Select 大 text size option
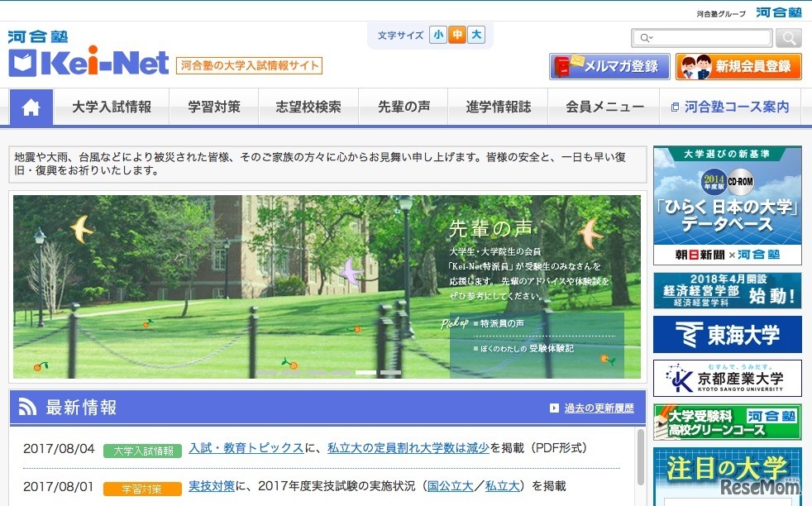812x506 pixels. point(475,36)
